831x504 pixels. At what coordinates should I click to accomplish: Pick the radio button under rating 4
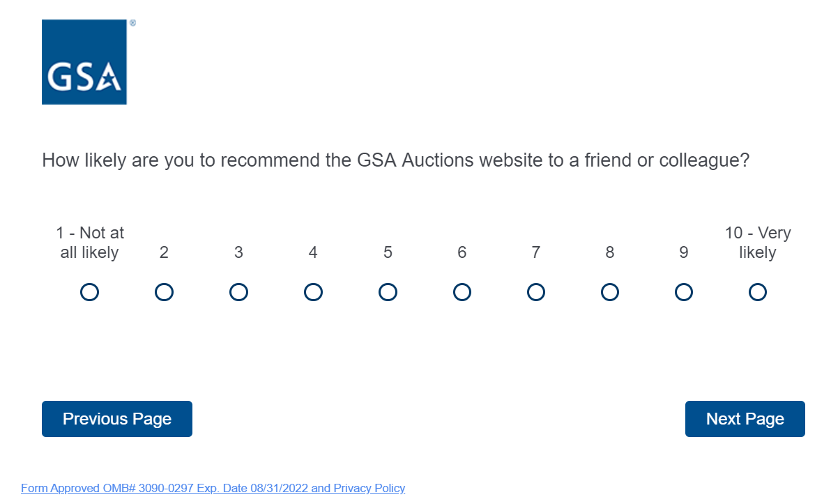point(313,292)
